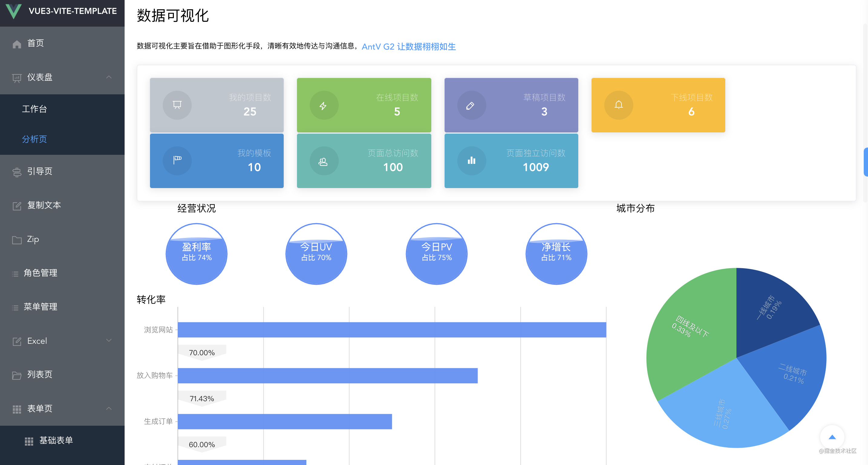Click the user icon in 页面总访问数 card

tap(323, 162)
